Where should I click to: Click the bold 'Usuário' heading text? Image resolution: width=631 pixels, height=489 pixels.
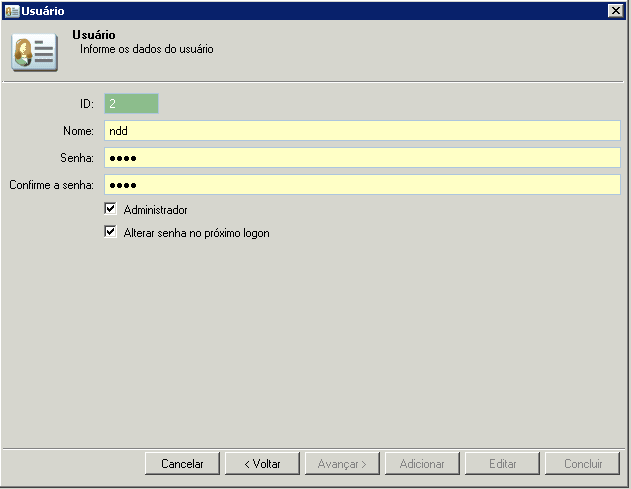[94, 35]
